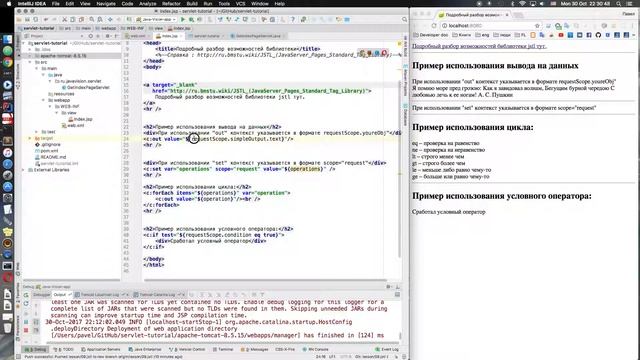Click the Open folder icon in toolbar
Viewport: 640px width, 360px height.
[x=19, y=19]
